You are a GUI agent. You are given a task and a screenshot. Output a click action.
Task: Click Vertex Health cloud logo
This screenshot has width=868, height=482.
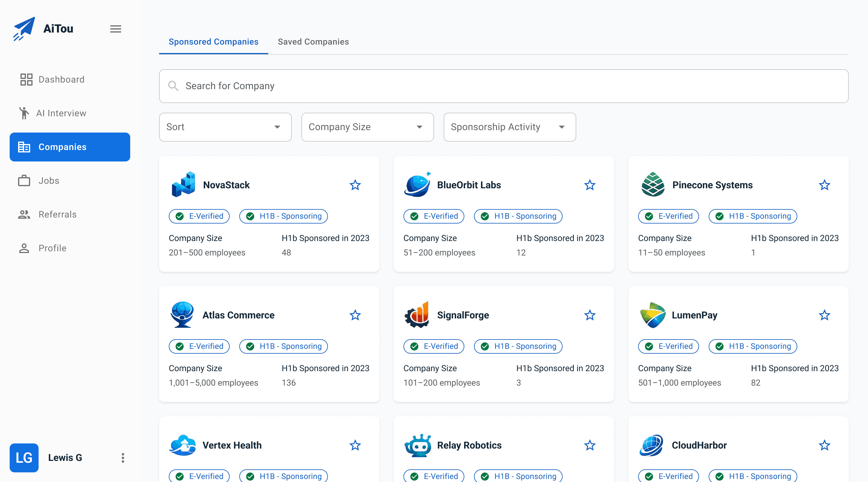[x=182, y=445]
